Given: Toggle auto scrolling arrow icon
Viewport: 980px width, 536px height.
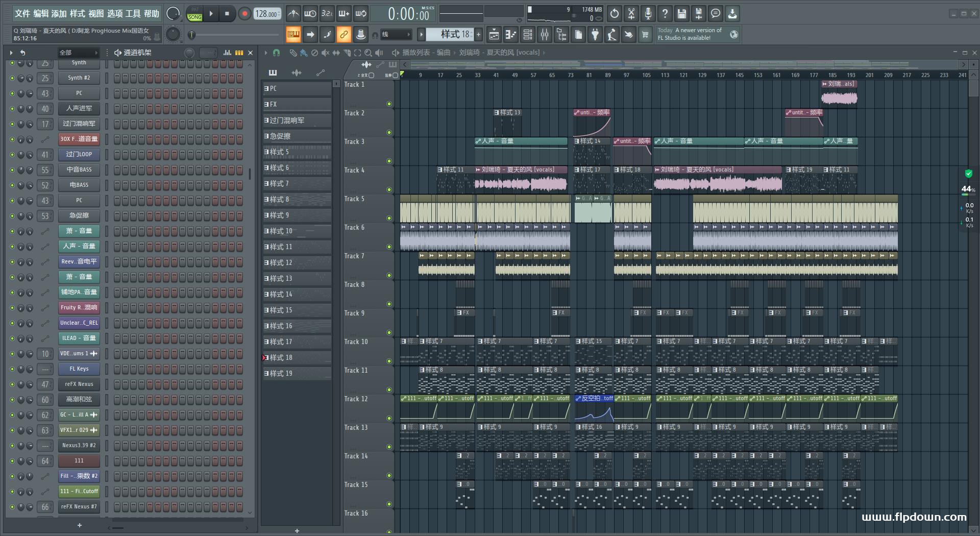Looking at the screenshot, I should click(310, 35).
